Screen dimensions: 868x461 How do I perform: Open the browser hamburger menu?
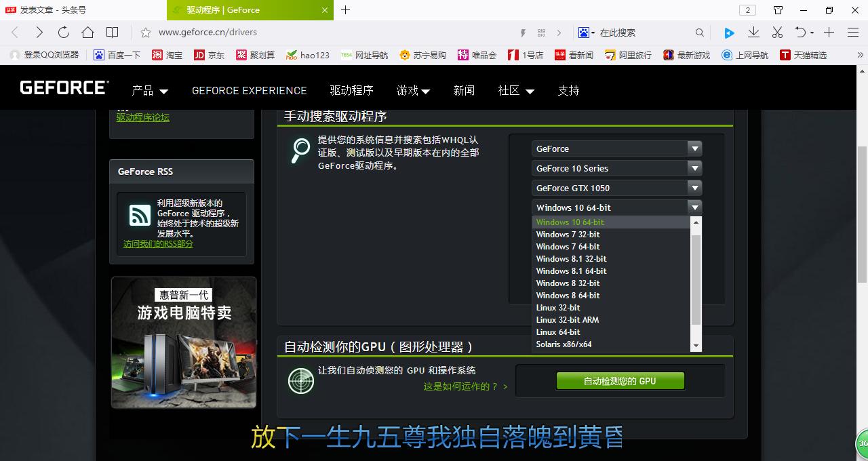tap(853, 33)
